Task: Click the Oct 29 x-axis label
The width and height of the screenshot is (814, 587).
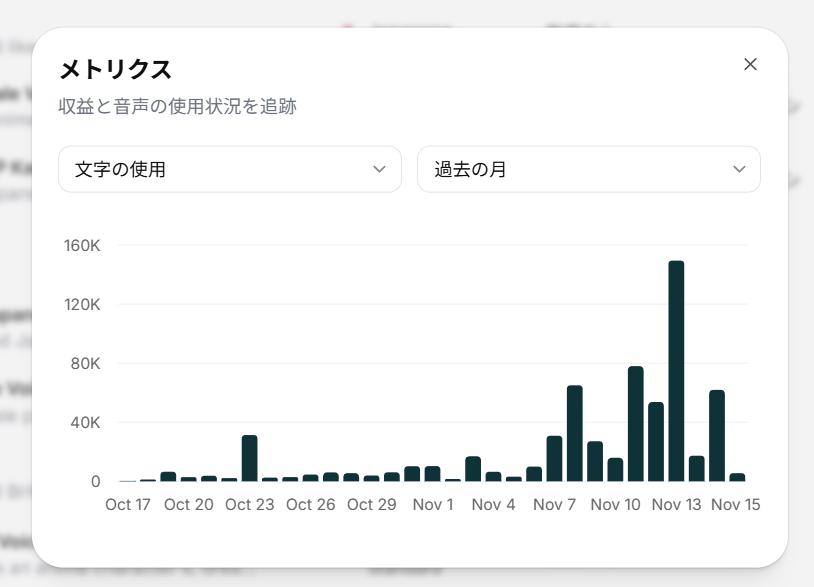Action: click(372, 504)
